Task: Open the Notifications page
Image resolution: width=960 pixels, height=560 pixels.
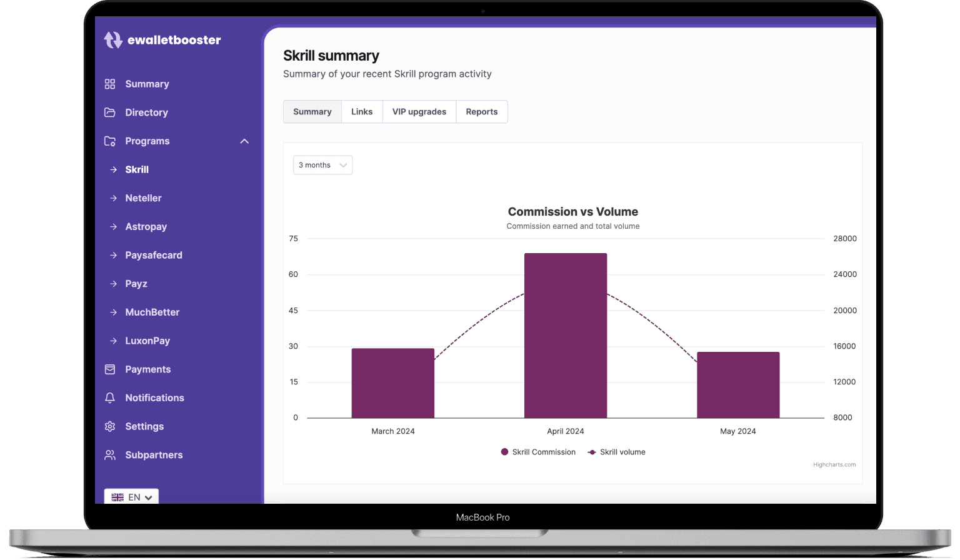Action: coord(154,398)
